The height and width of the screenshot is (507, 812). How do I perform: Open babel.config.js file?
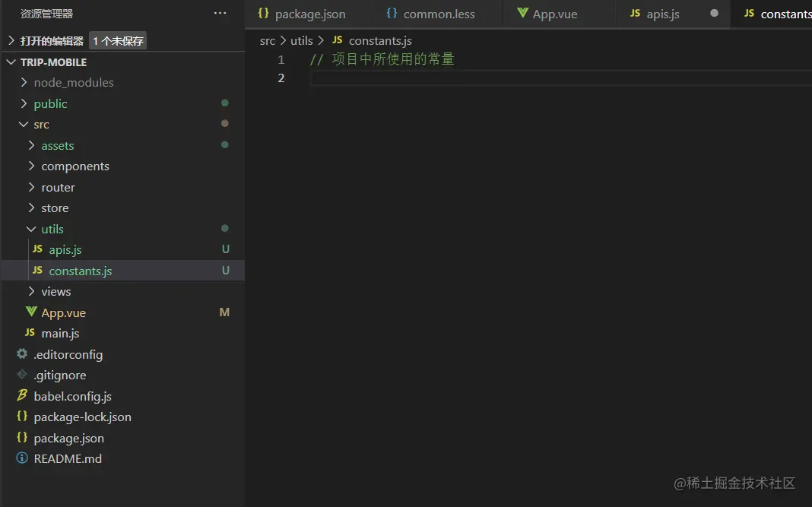pos(123,396)
